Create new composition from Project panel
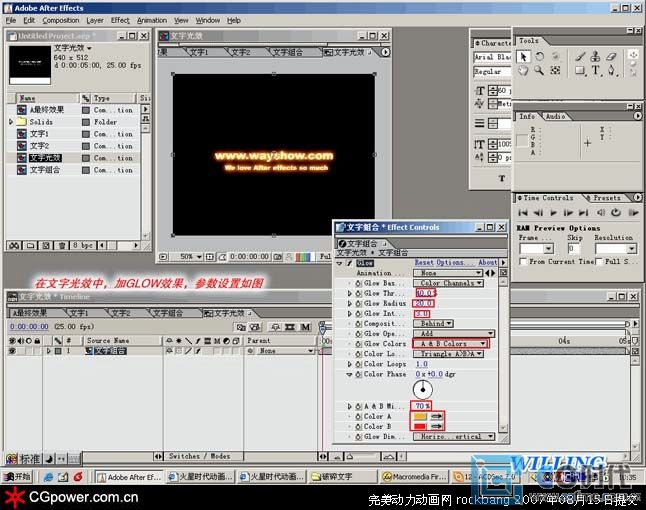The image size is (646, 510). click(46, 246)
